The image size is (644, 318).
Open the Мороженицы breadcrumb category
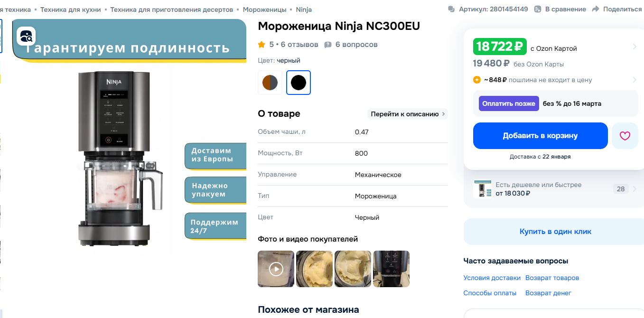[x=264, y=9]
